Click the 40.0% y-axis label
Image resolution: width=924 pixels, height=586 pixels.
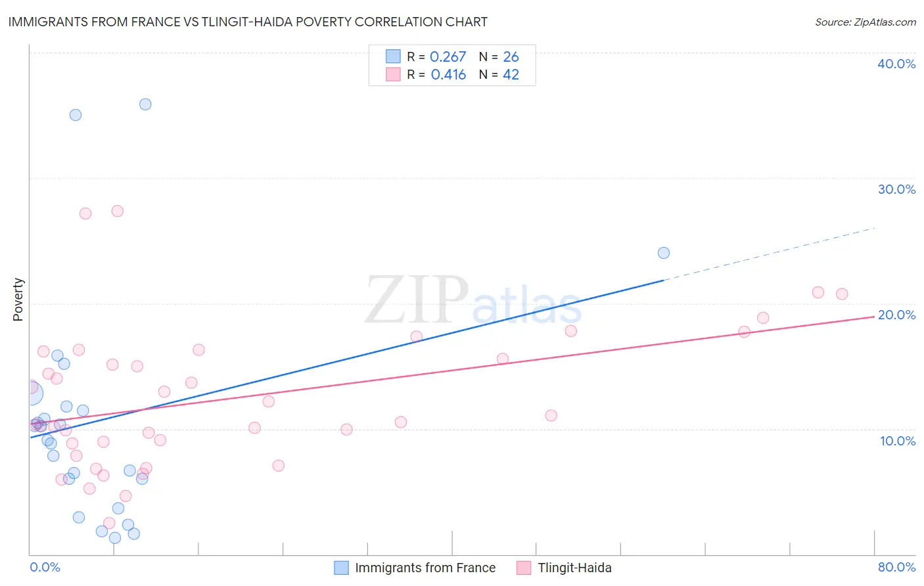click(896, 64)
